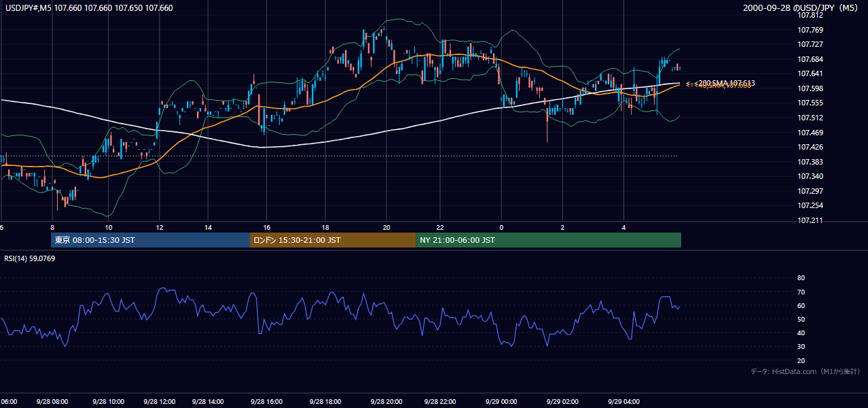
Task: Click the RSI(14) 59.0769 indicator label
Action: [x=29, y=258]
